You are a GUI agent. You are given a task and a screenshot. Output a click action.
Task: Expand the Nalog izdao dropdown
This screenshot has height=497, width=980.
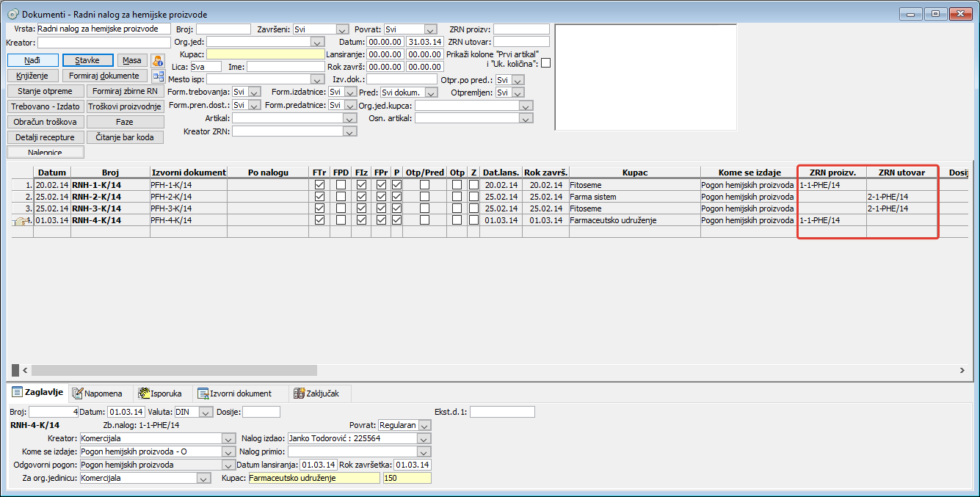[x=424, y=438]
